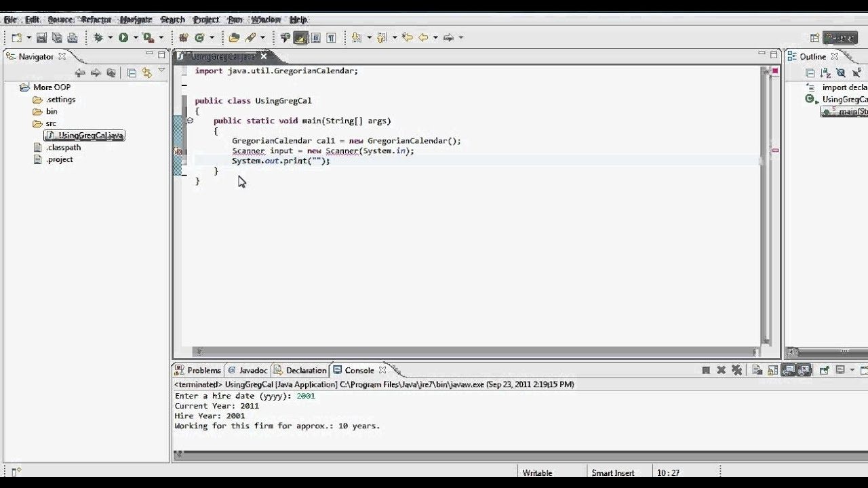The height and width of the screenshot is (488, 868).
Task: Select the .classpath file in Navigator
Action: (x=58, y=147)
